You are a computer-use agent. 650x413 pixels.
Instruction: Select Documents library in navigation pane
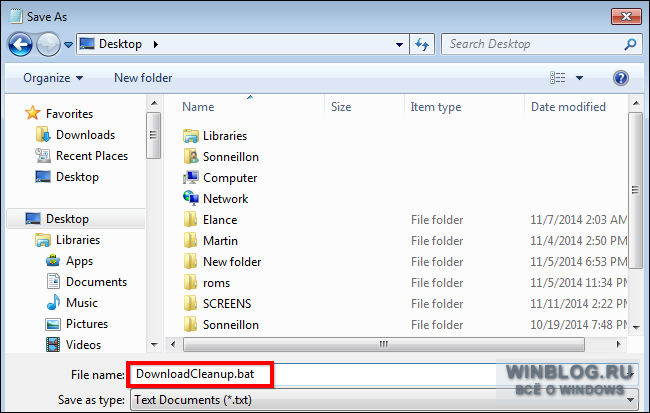86,282
